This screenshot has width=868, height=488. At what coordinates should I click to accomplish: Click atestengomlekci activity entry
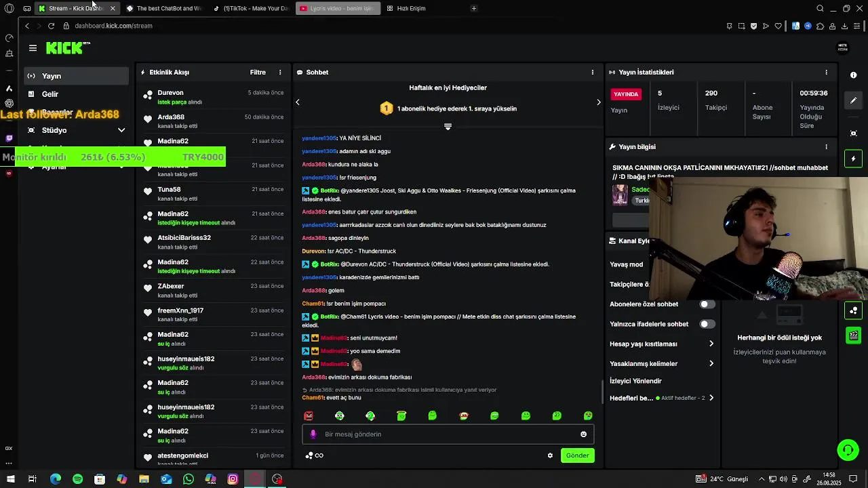tap(182, 455)
